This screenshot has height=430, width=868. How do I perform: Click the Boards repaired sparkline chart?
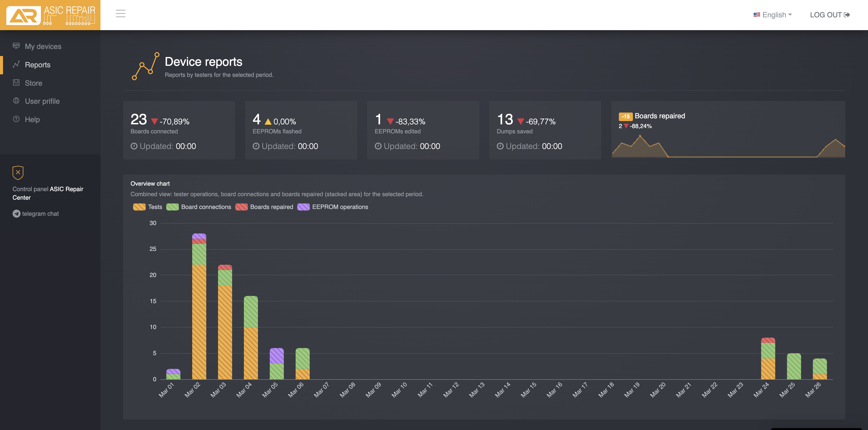[x=728, y=146]
